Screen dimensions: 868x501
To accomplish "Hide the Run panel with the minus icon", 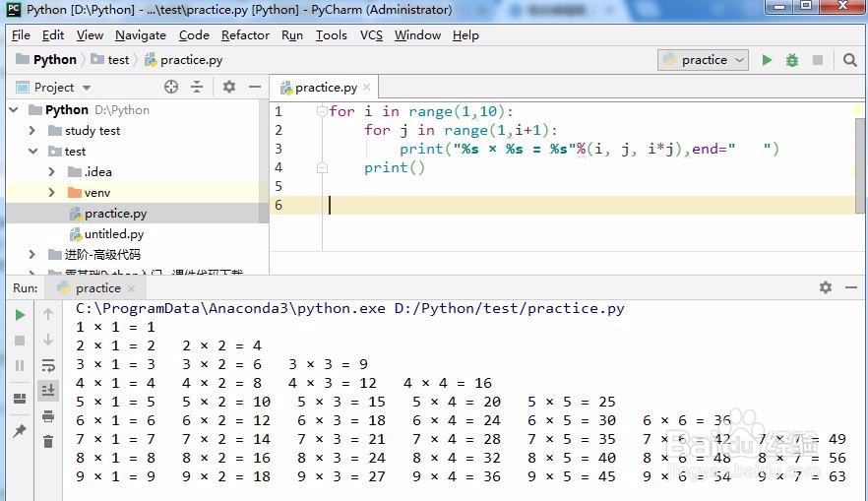I will [851, 287].
